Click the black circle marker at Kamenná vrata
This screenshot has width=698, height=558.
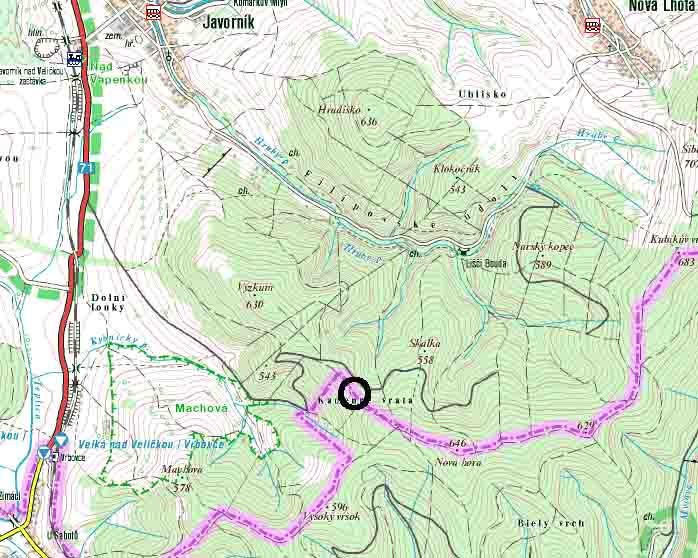354,393
